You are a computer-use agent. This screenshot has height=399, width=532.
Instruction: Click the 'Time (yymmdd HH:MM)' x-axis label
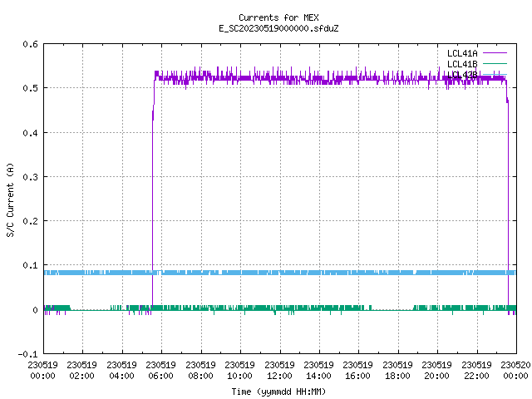click(278, 392)
